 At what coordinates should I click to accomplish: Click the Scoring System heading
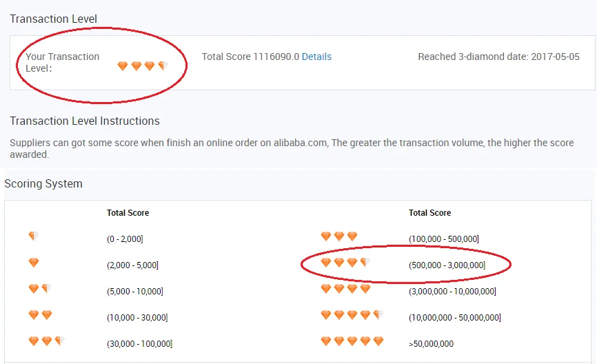[43, 183]
